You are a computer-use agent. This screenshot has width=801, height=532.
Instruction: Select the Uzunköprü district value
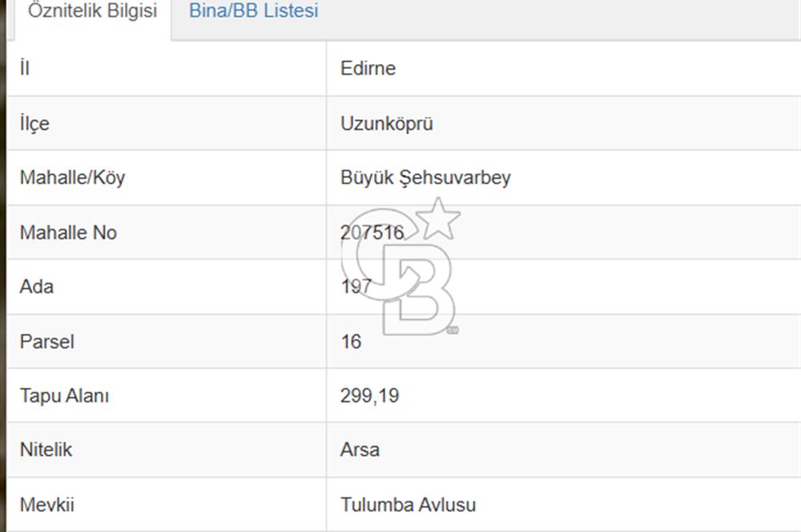pyautogui.click(x=387, y=123)
